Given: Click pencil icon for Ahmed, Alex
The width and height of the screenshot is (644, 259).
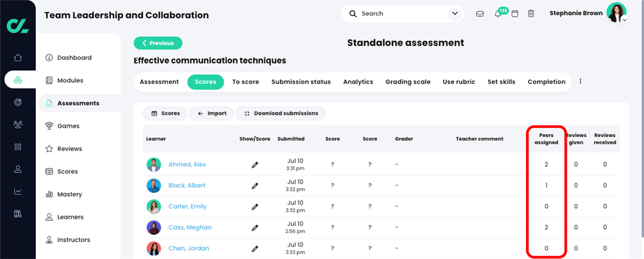Looking at the screenshot, I should pyautogui.click(x=255, y=165).
